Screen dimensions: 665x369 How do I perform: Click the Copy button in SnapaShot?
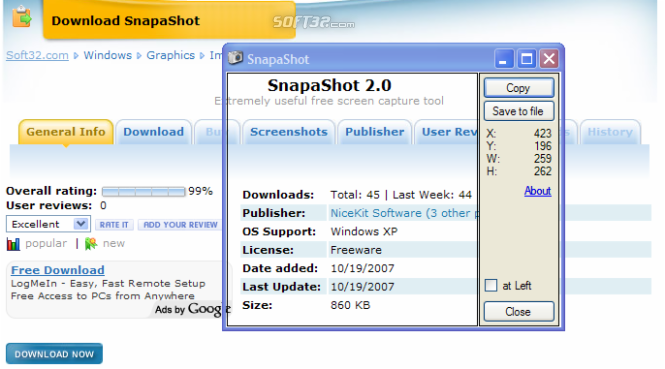click(519, 88)
